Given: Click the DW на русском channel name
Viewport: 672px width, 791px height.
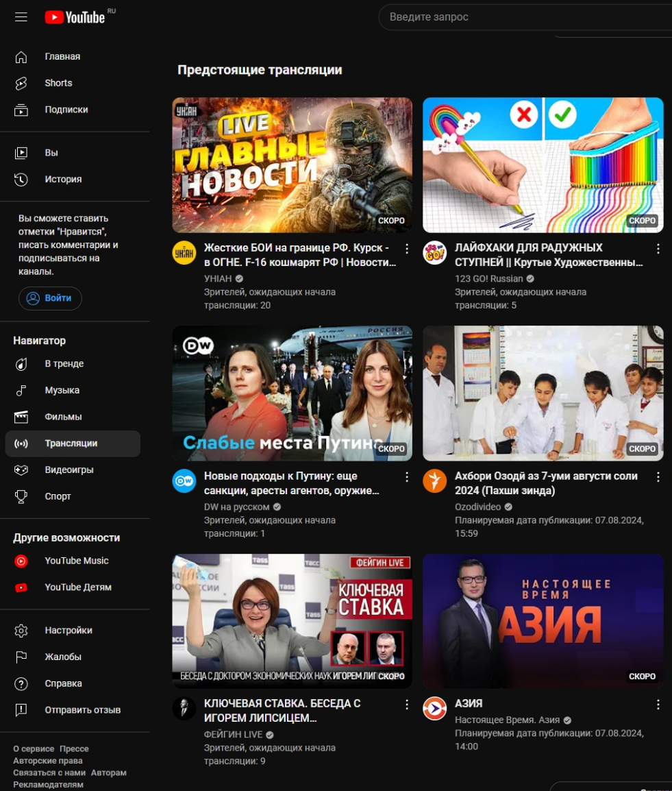Looking at the screenshot, I should (x=237, y=507).
